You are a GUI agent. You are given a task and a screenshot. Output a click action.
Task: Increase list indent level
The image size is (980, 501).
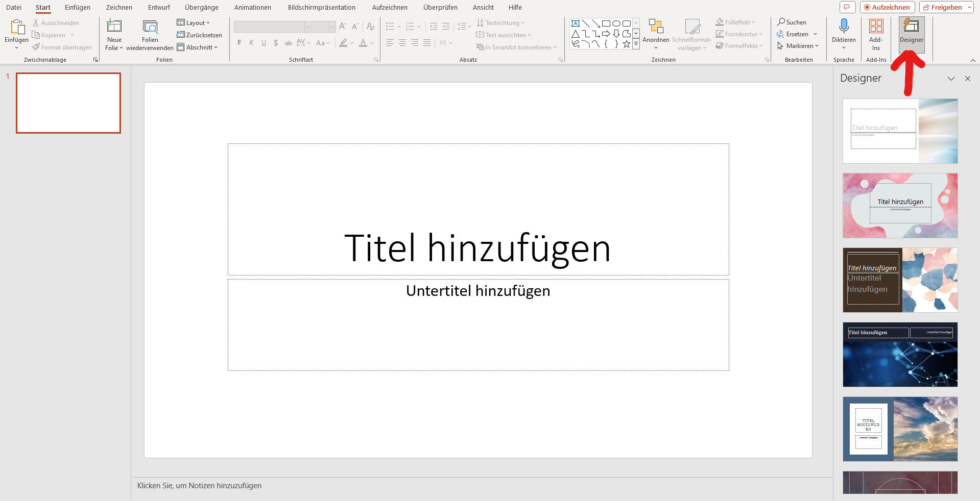coord(446,26)
